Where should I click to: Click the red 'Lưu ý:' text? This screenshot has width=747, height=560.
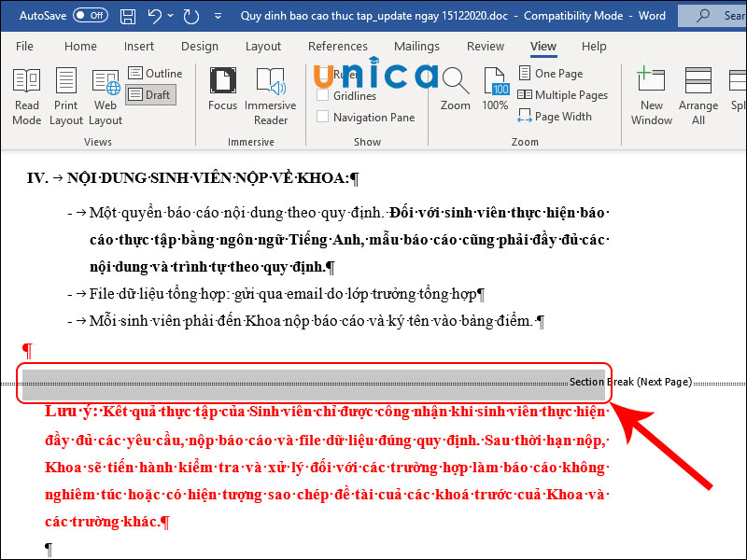72,413
